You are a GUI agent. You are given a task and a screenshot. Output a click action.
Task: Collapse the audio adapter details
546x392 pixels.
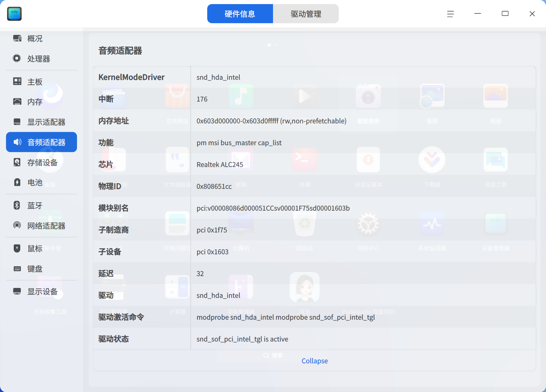coord(314,361)
